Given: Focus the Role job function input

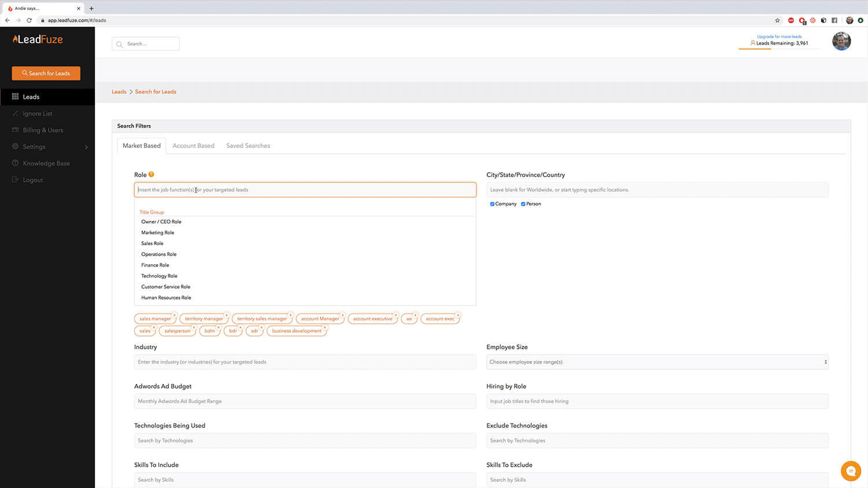Looking at the screenshot, I should coord(306,190).
